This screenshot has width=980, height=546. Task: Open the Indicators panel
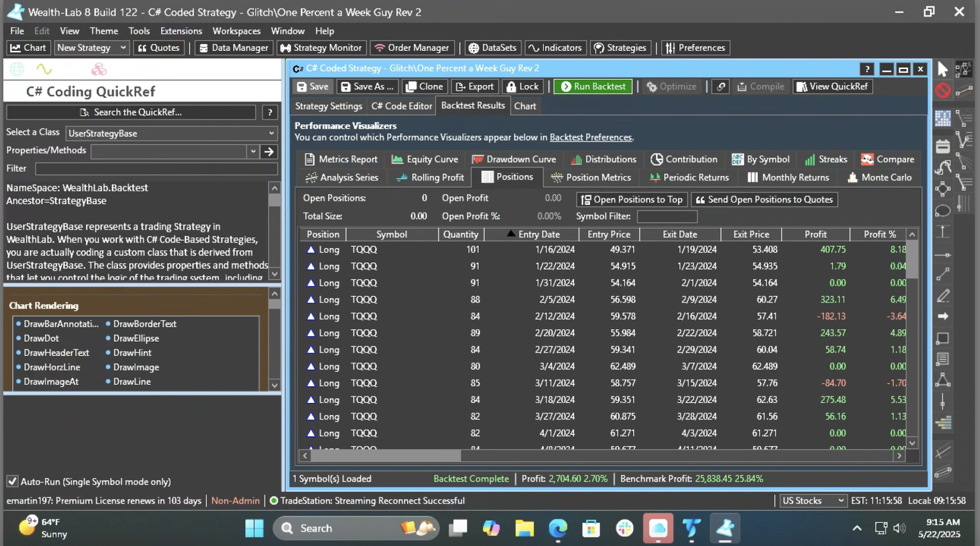(x=556, y=47)
